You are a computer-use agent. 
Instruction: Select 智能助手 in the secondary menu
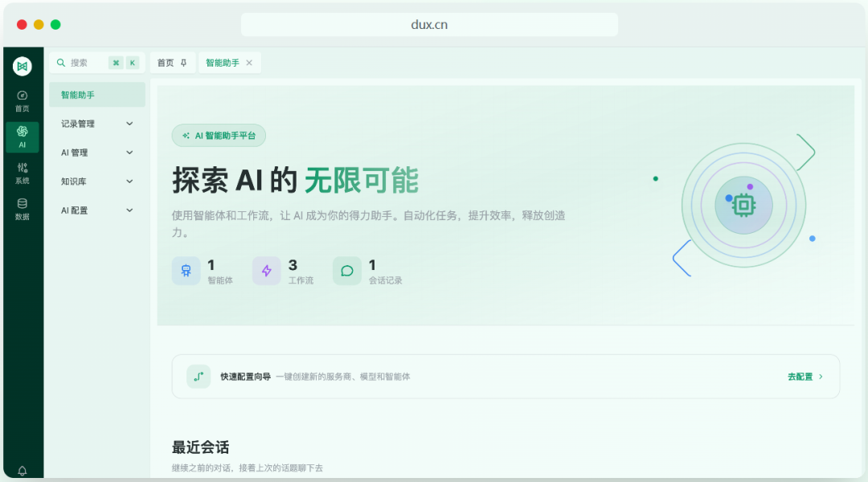click(96, 94)
